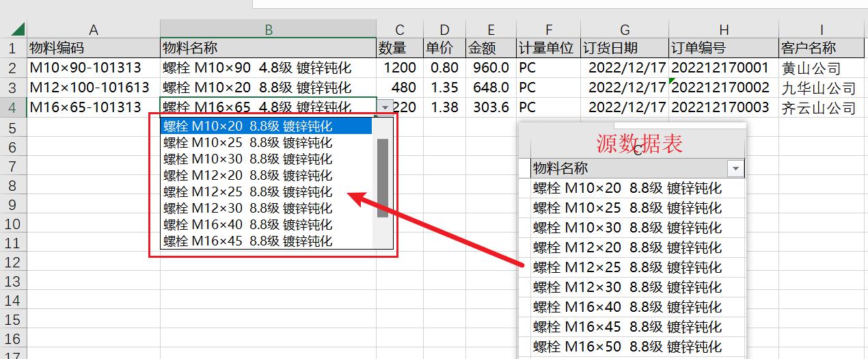
Task: Choose 螺栓 M10×25 8.8级 in dropdown list
Action: click(267, 142)
